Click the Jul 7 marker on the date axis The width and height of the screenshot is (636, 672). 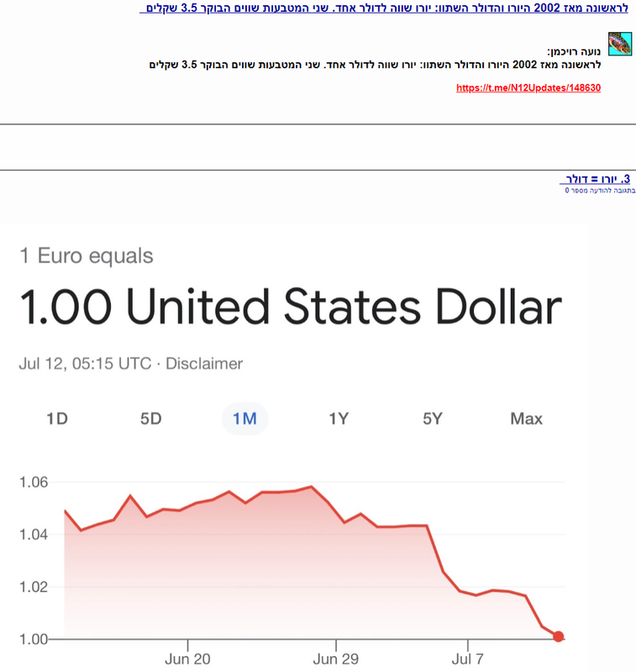468,659
